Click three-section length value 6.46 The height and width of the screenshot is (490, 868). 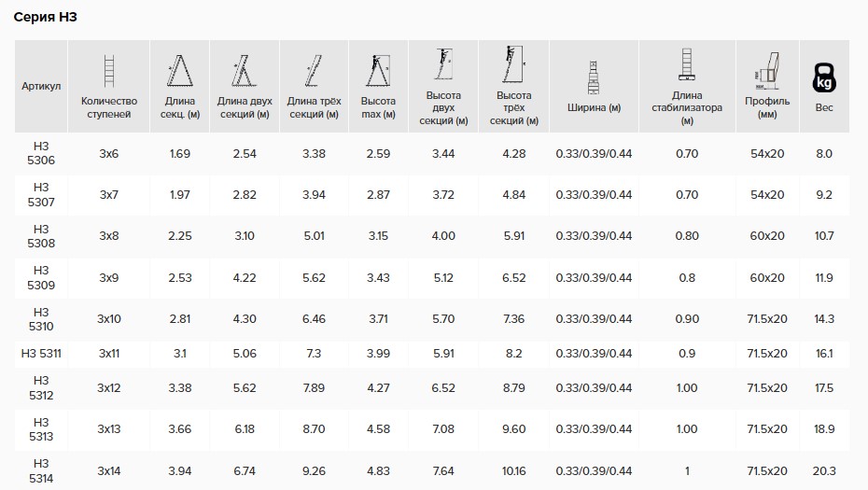coord(314,319)
